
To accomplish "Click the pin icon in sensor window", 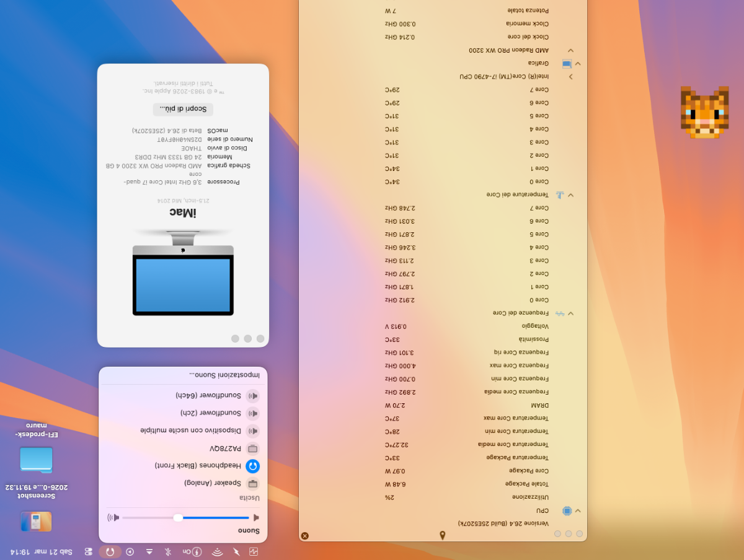I will tap(443, 535).
